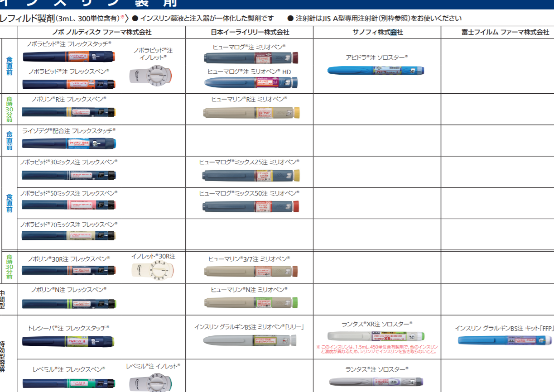Image resolution: width=554 pixels, height=392 pixels.
Task: Select the ランタスXR注 ソロスター pen image
Action: point(376,336)
